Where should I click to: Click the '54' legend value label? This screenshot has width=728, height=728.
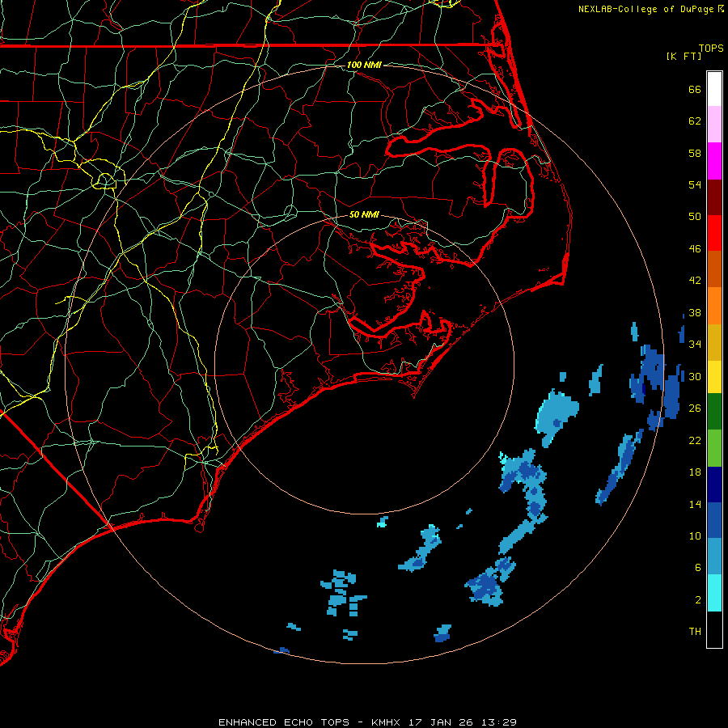pos(695,184)
